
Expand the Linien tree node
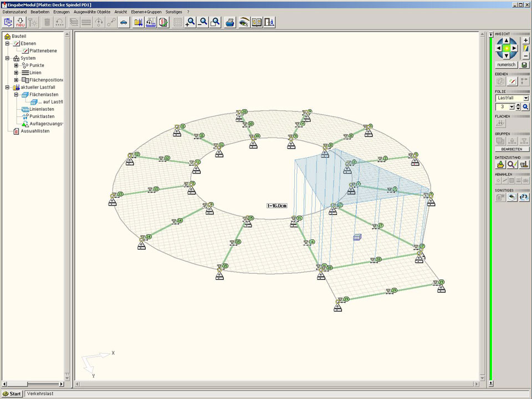[16, 73]
